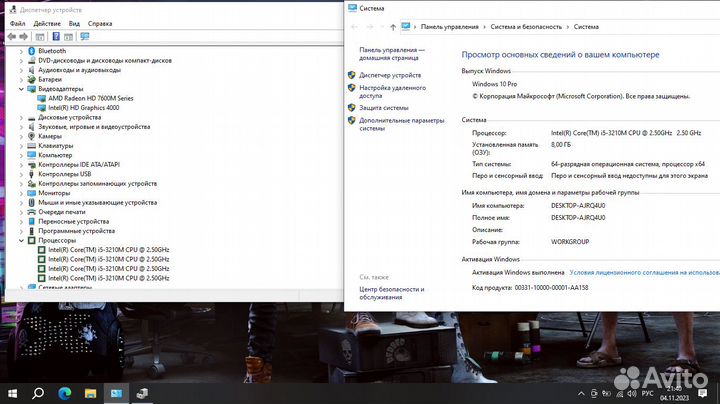
Task: Open Панель управления домашняя страница link
Action: (392, 54)
